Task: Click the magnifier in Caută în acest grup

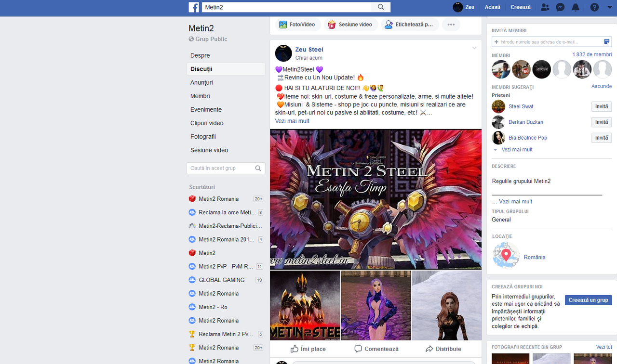Action: [258, 168]
